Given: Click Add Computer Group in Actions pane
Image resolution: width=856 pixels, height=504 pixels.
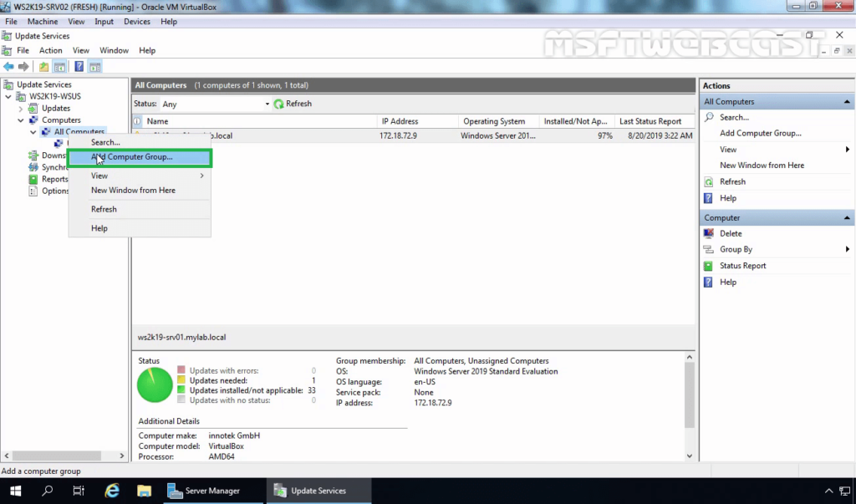Looking at the screenshot, I should tap(760, 133).
